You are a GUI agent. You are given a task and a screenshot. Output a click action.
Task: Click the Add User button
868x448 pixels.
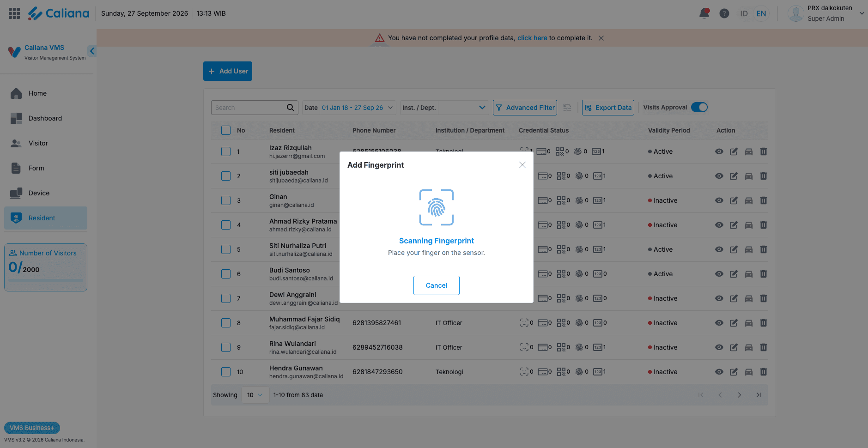pos(228,71)
